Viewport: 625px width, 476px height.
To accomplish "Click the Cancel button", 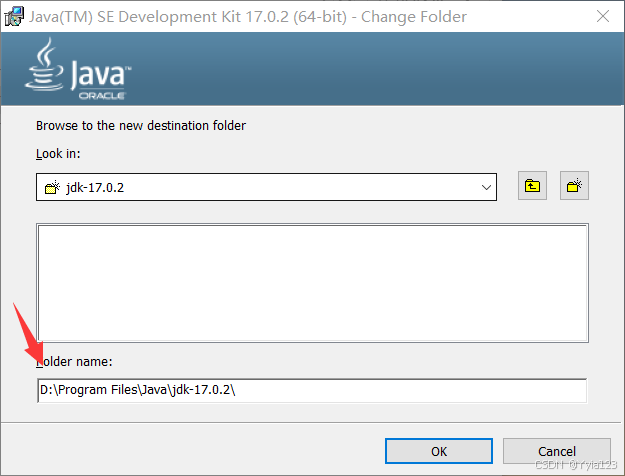I will click(556, 451).
